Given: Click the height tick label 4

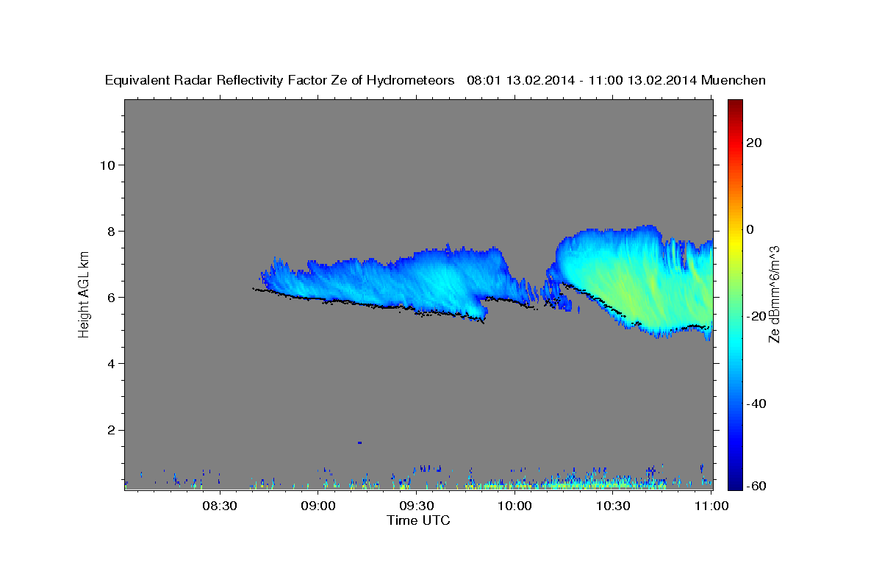Looking at the screenshot, I should (110, 363).
